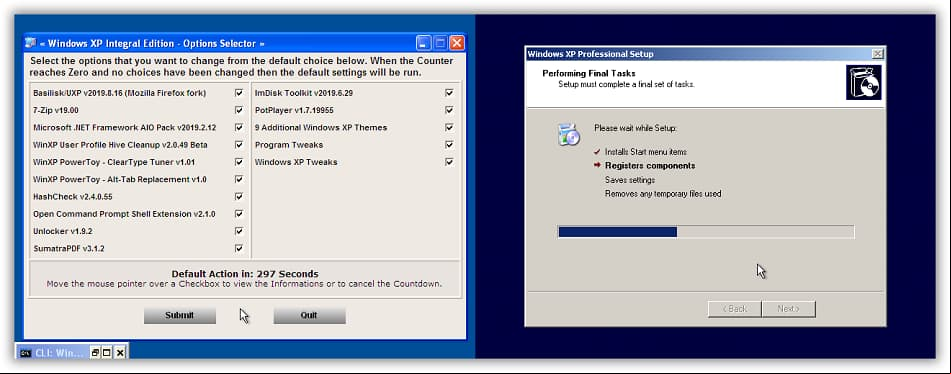951x374 pixels.
Task: Click 'Windows XP Professional Setup' title bar text
Action: (591, 54)
